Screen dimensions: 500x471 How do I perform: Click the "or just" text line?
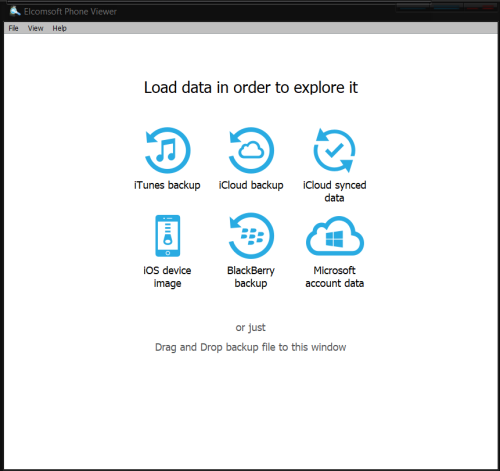[251, 327]
